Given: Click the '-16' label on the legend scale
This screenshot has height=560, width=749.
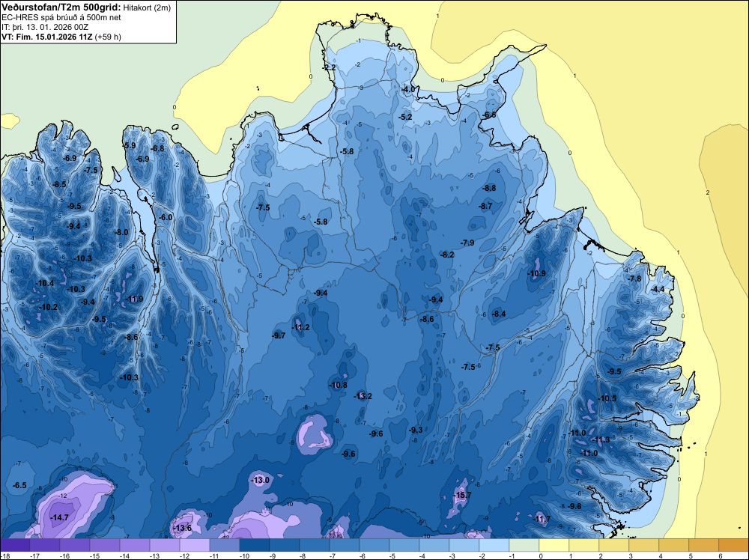Looking at the screenshot, I should point(64,556).
